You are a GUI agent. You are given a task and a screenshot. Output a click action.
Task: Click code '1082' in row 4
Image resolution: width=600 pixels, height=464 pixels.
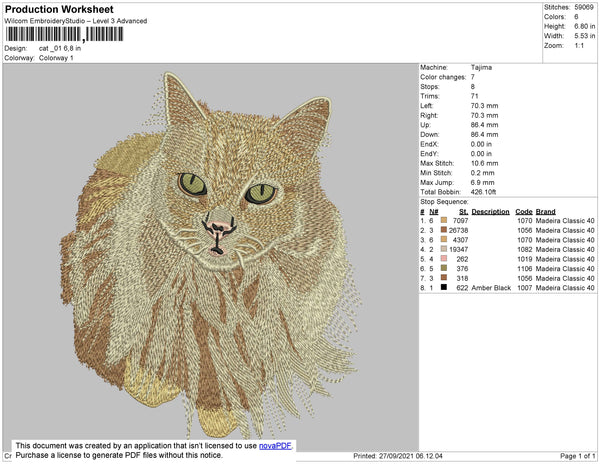[x=525, y=249]
